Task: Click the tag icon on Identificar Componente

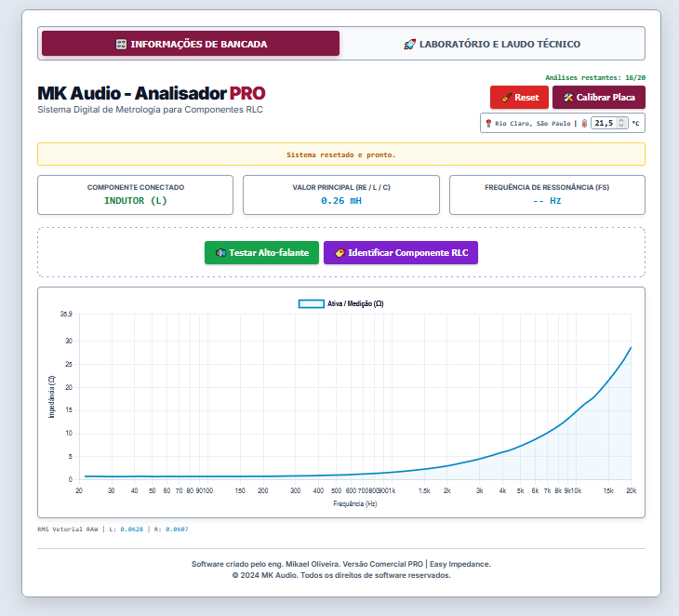Action: click(339, 252)
